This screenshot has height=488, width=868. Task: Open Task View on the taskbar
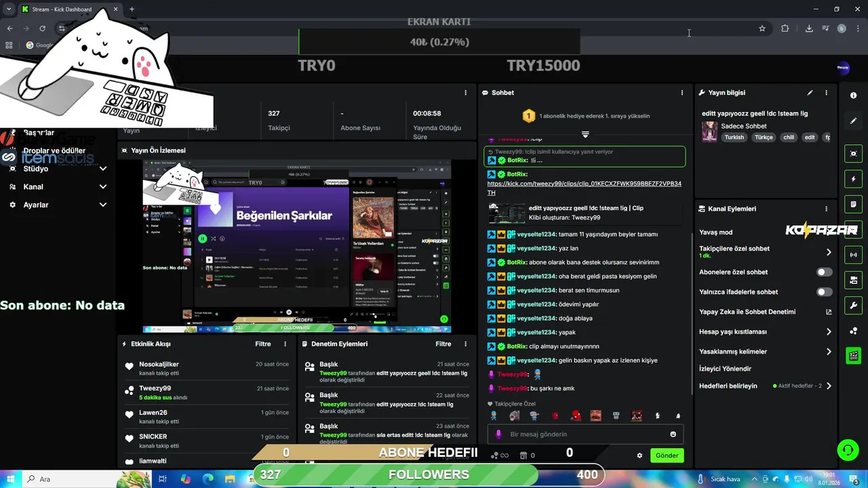click(x=163, y=479)
